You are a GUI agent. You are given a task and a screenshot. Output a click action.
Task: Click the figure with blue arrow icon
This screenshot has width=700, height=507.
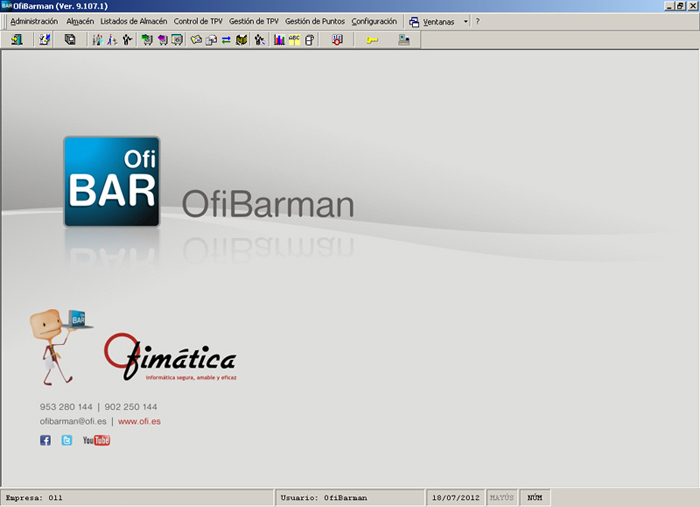click(259, 40)
